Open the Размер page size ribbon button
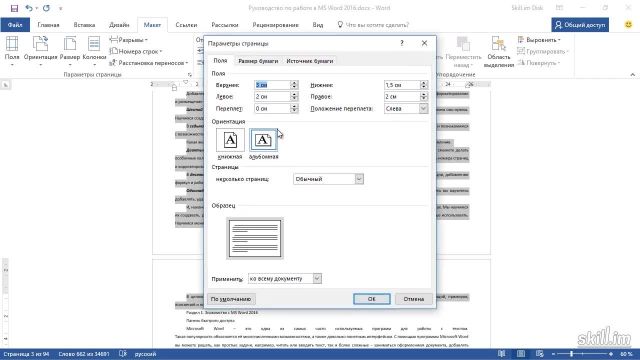The height and width of the screenshot is (360, 640). 70,51
